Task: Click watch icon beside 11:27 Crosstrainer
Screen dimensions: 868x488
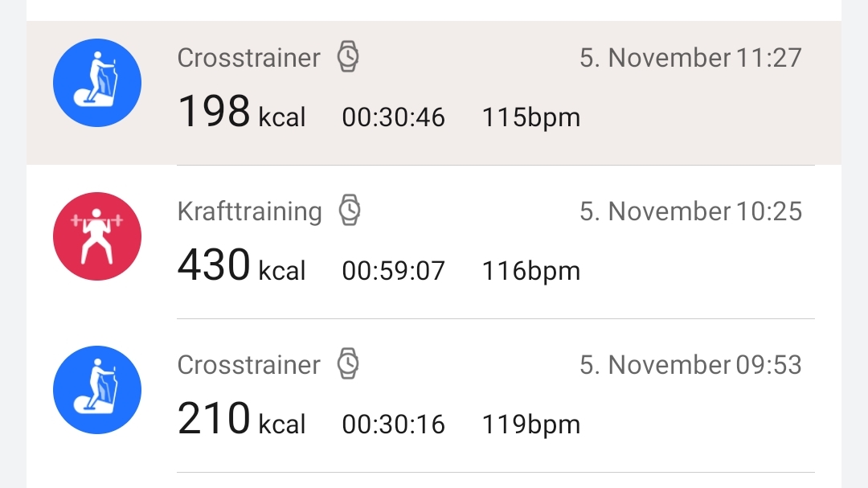Action: [348, 56]
